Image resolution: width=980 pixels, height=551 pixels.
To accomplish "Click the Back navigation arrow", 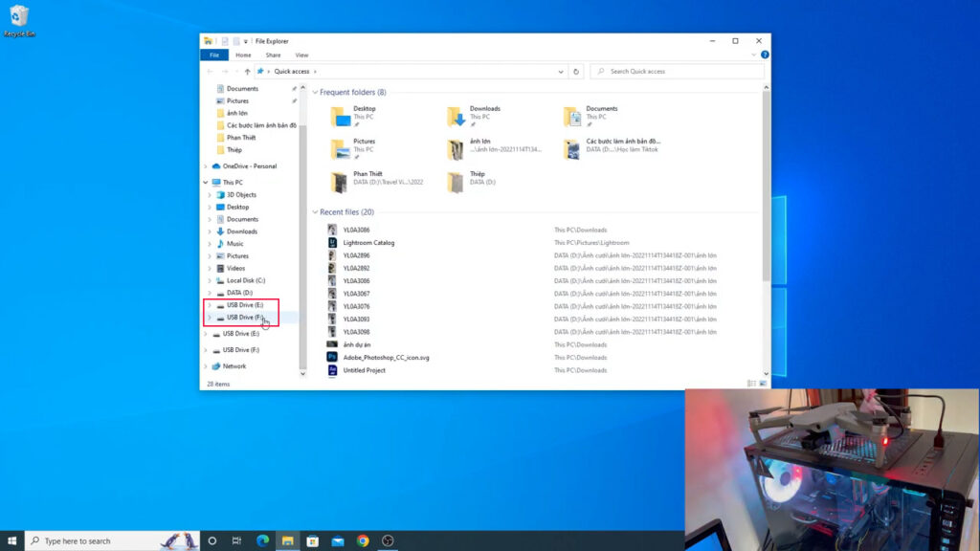I will (210, 71).
